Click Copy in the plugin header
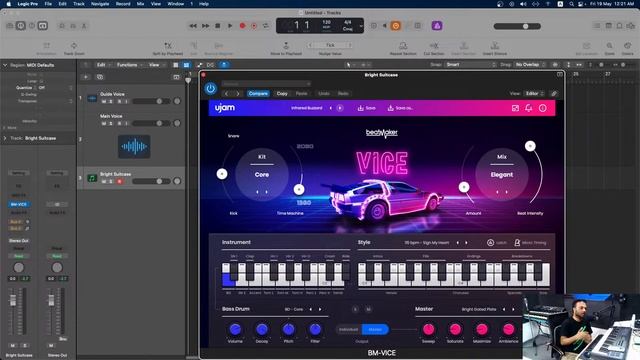This screenshot has height=360, width=640. pos(282,93)
